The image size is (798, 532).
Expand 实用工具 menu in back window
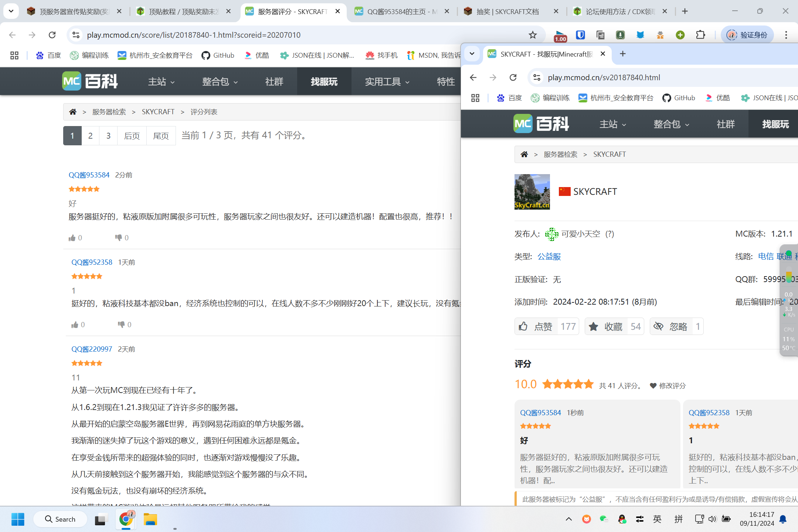tap(387, 81)
